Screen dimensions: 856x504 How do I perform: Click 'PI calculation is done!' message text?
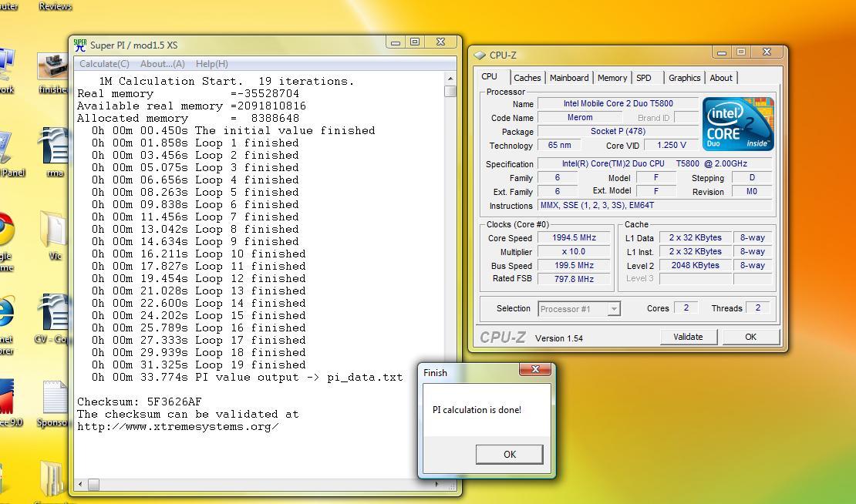click(x=477, y=410)
